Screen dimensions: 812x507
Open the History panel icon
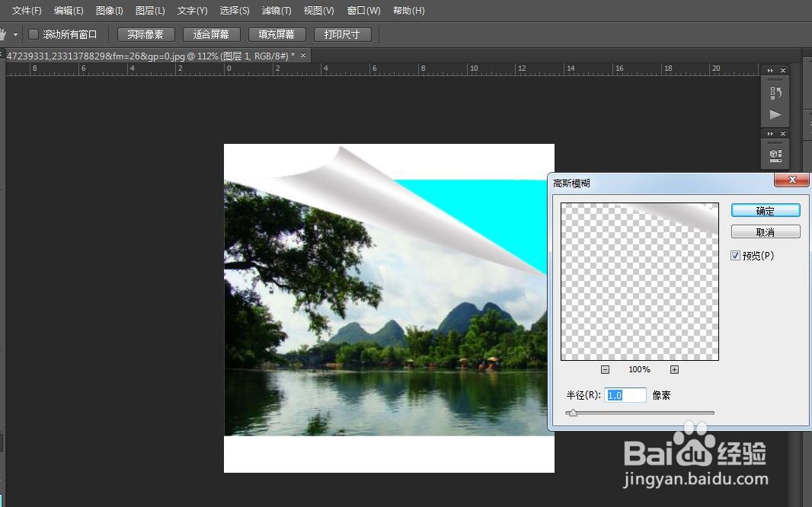tap(775, 93)
